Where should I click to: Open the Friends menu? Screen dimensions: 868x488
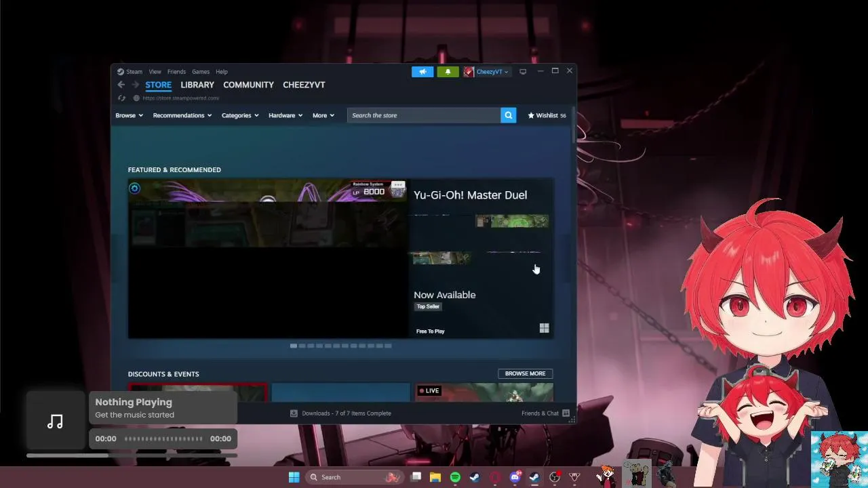176,72
